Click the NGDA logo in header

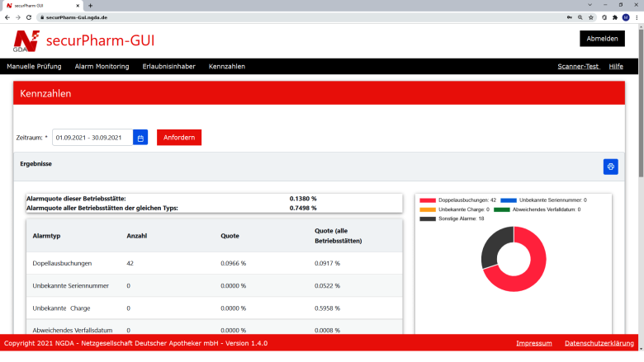[26, 40]
